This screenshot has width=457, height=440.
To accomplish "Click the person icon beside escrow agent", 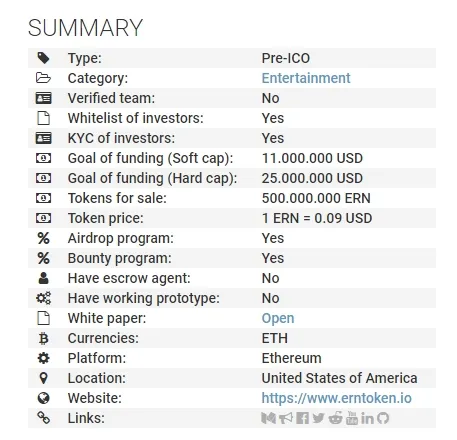I will tap(43, 278).
